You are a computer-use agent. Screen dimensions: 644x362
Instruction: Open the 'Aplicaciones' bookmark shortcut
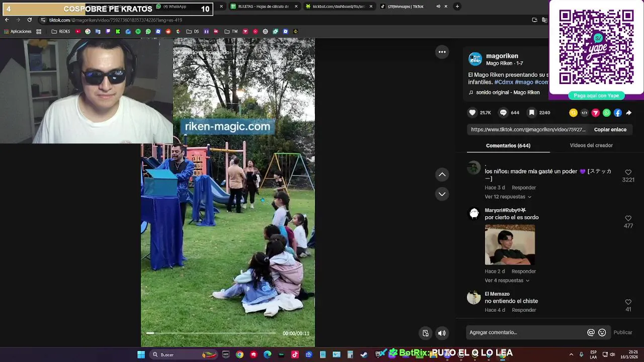point(18,32)
